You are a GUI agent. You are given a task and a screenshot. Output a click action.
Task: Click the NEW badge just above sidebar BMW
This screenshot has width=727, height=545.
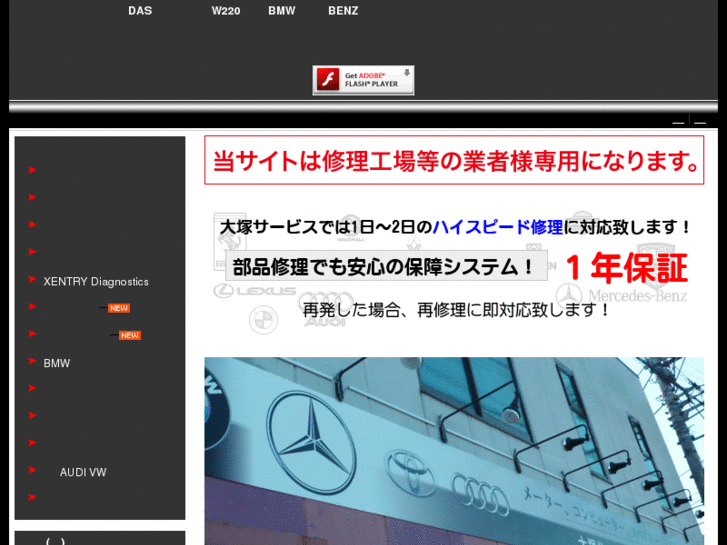(x=130, y=335)
